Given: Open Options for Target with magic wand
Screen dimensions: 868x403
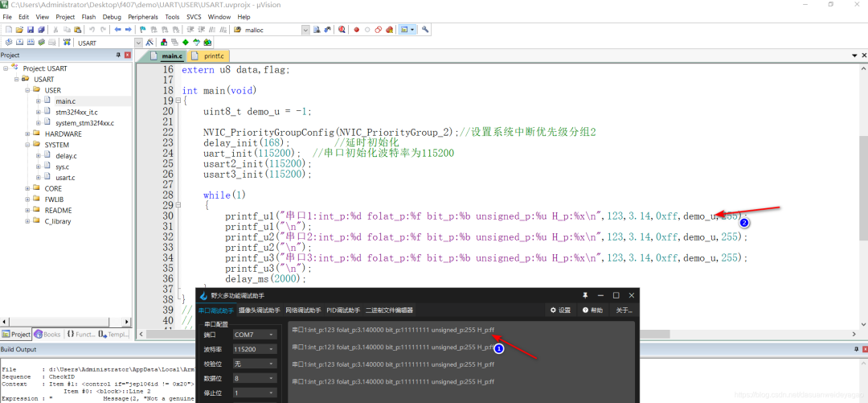Looking at the screenshot, I should pos(149,43).
